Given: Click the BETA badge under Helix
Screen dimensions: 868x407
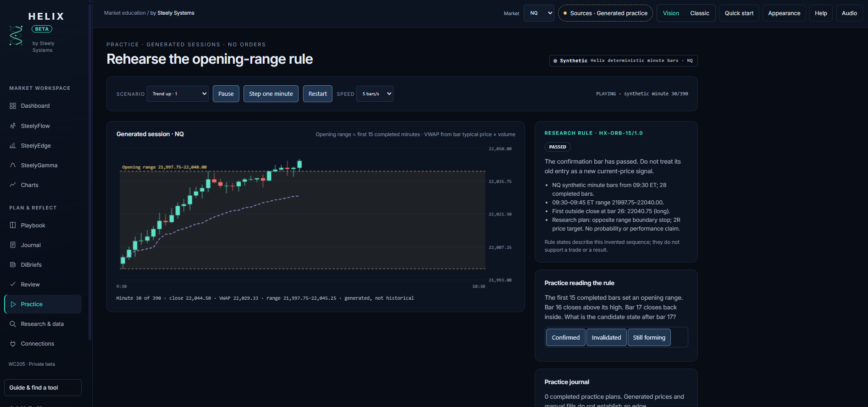Looking at the screenshot, I should pos(42,29).
